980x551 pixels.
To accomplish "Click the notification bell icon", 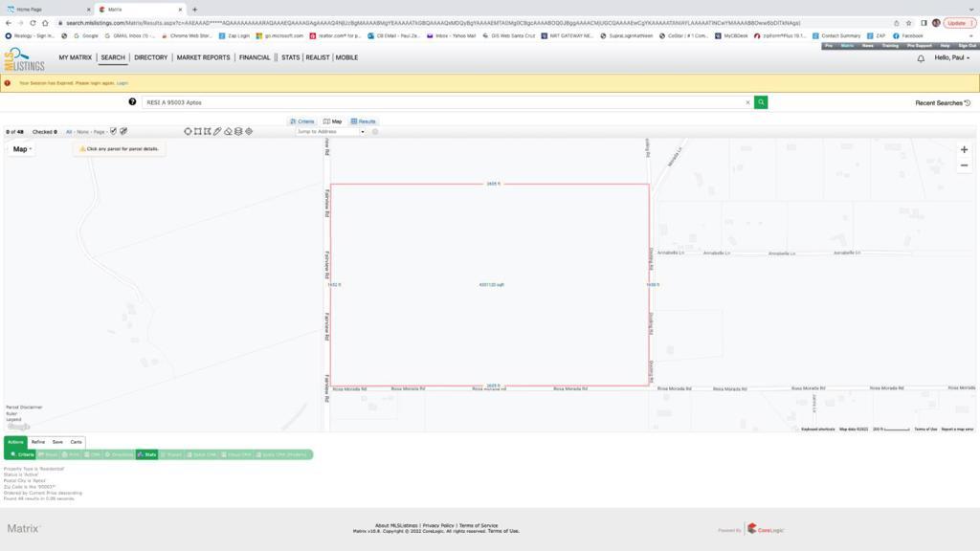I will pyautogui.click(x=921, y=58).
